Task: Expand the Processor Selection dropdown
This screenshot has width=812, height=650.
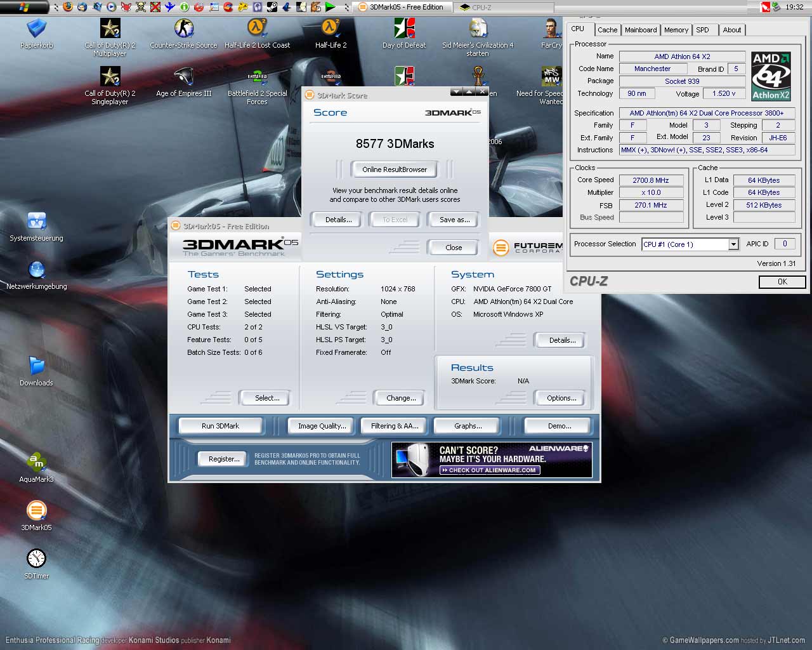Action: [733, 244]
